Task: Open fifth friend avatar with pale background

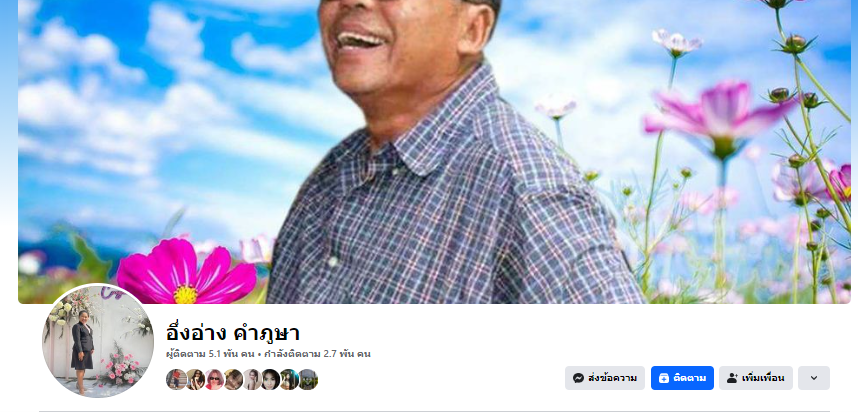Action: [x=252, y=379]
